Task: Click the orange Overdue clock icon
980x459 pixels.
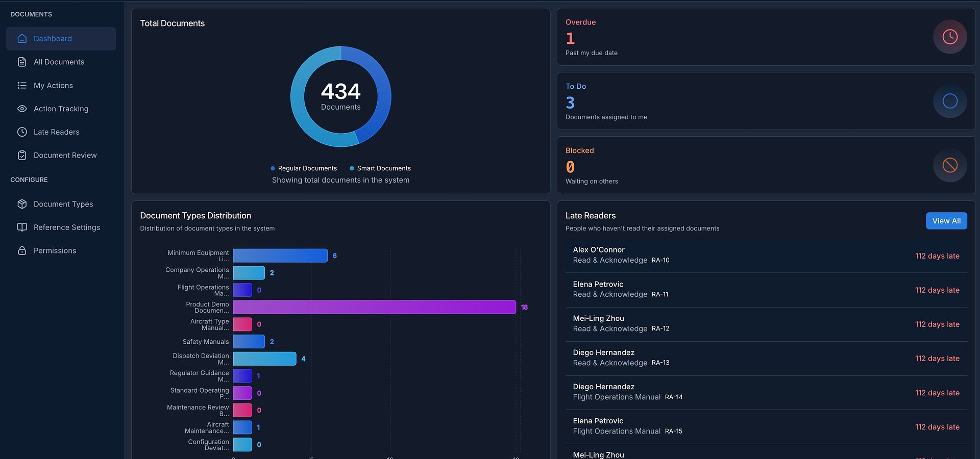Action: coord(949,37)
